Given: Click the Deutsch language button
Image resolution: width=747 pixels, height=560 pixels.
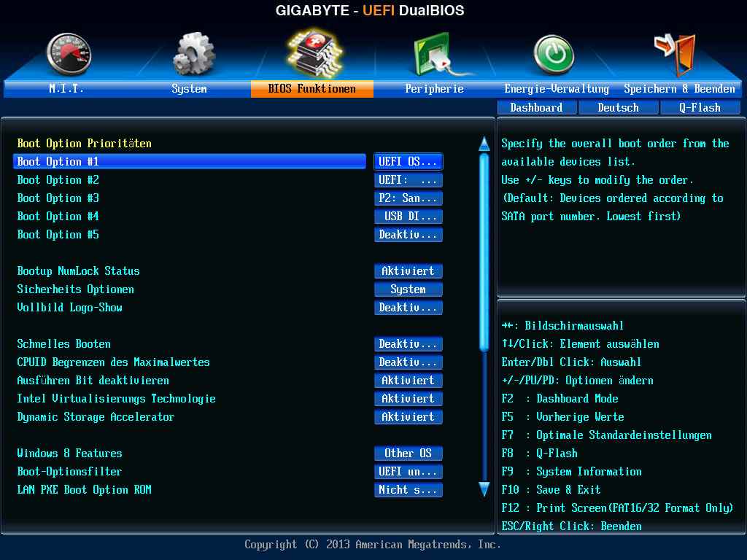Looking at the screenshot, I should tap(619, 108).
